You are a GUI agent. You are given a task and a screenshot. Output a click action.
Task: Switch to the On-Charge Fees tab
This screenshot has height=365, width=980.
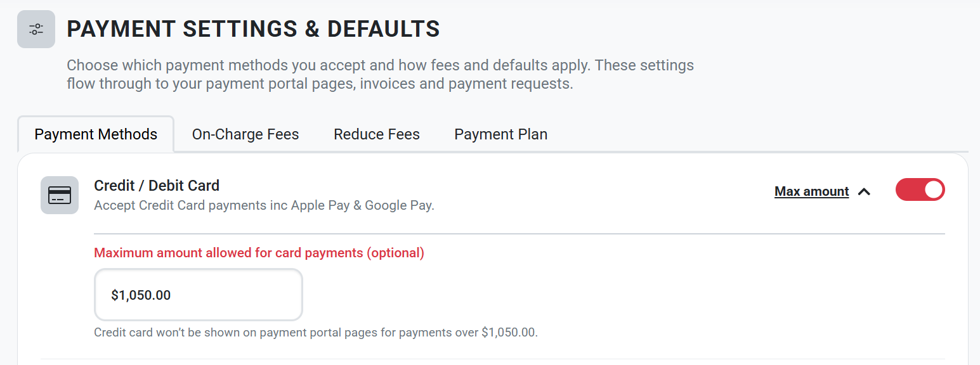(x=245, y=134)
